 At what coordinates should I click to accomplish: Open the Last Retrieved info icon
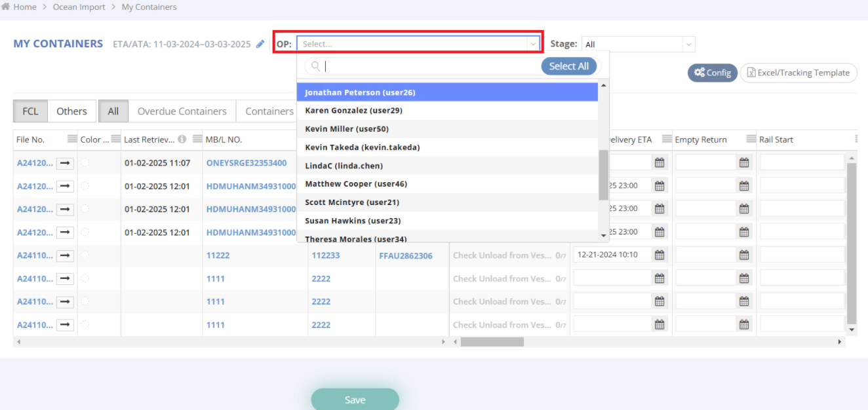click(182, 140)
